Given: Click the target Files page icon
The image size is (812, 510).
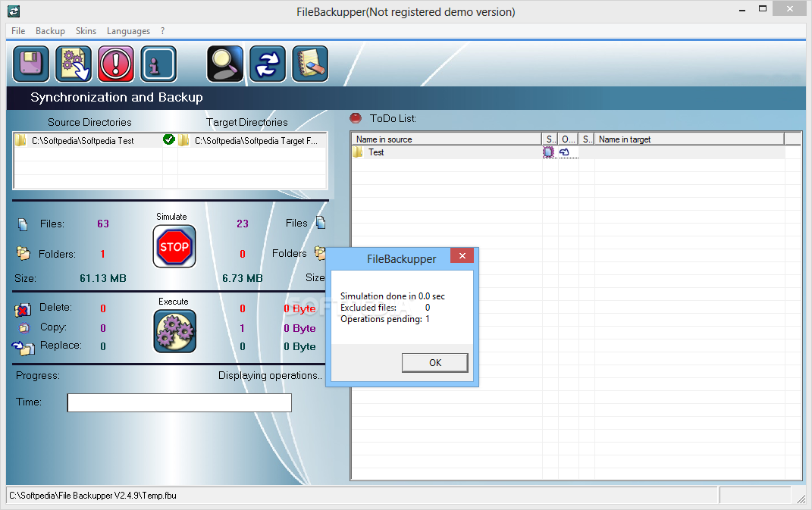Looking at the screenshot, I should click(321, 223).
